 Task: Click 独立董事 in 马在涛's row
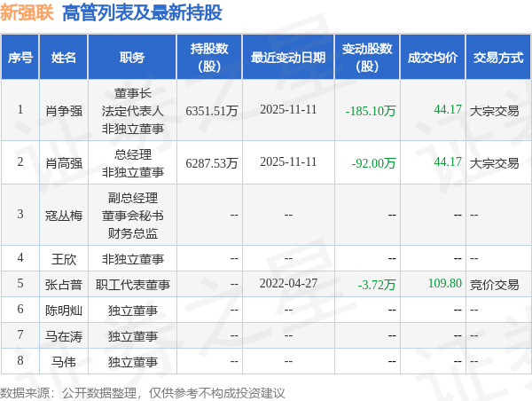pos(133,336)
